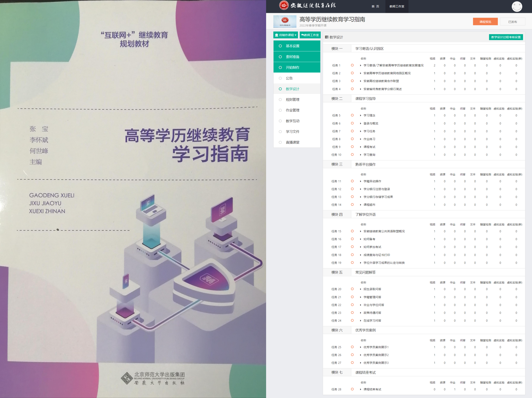This screenshot has width=532, height=398.
Task: Select the 直播课堂 sidebar radio item
Action: click(x=280, y=142)
